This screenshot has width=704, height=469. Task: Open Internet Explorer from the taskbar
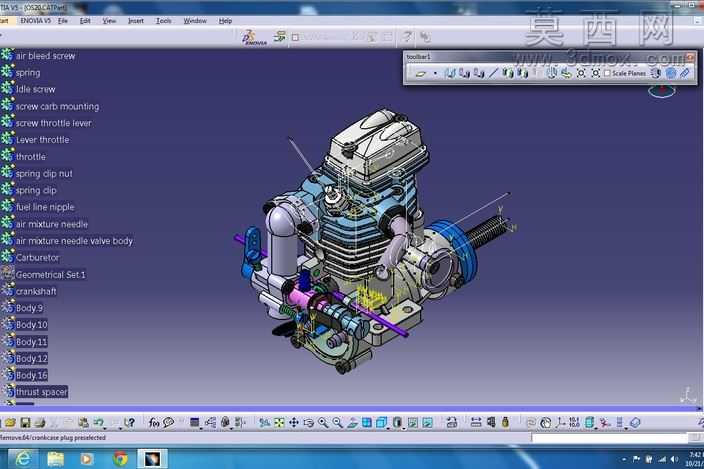click(x=22, y=459)
